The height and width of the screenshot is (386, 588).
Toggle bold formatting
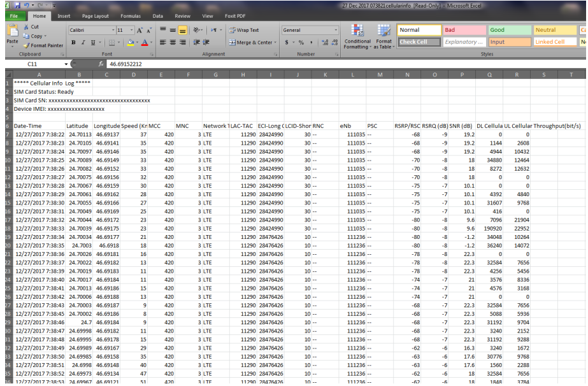tap(73, 43)
